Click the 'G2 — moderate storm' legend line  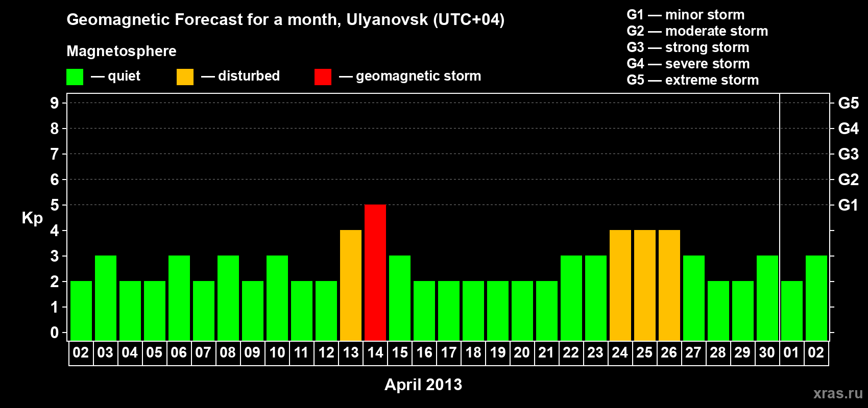click(697, 31)
